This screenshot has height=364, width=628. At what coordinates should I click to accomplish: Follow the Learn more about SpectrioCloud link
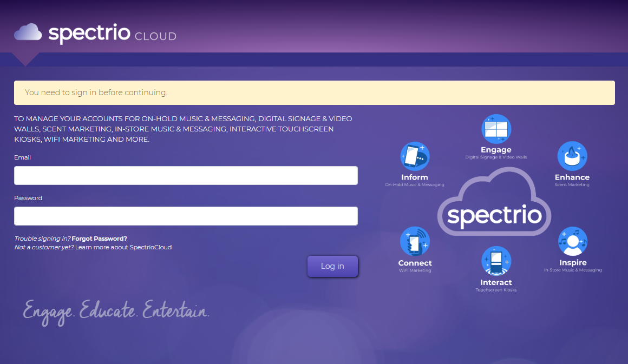click(123, 247)
